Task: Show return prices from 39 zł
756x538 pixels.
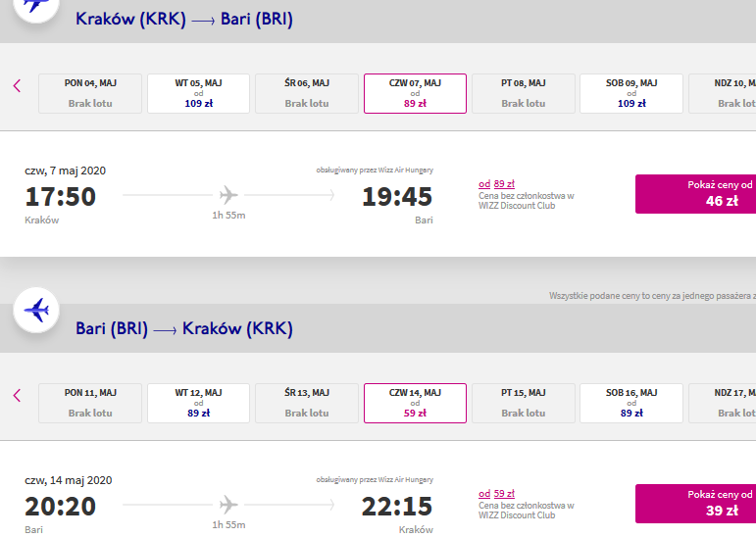Action: [x=696, y=504]
